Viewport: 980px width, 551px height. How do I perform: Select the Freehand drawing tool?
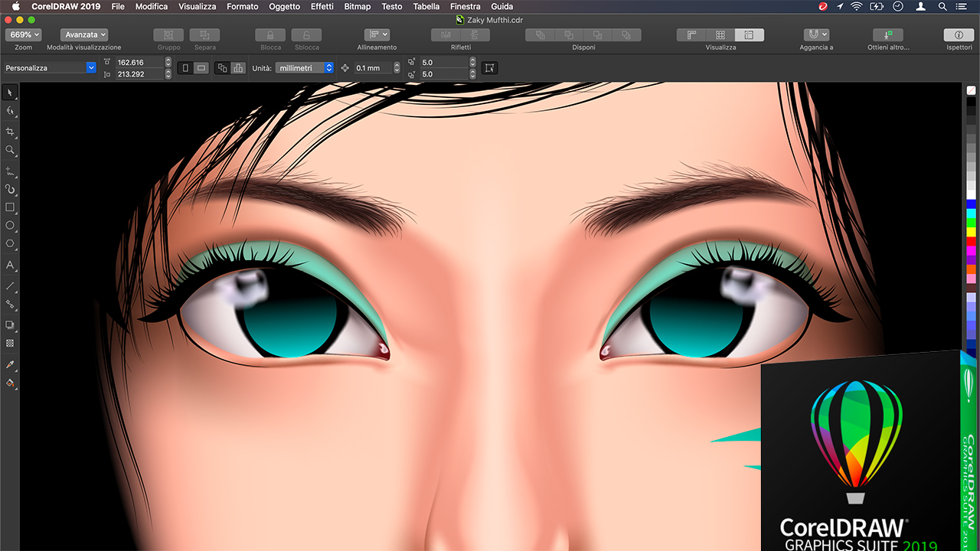tap(10, 170)
